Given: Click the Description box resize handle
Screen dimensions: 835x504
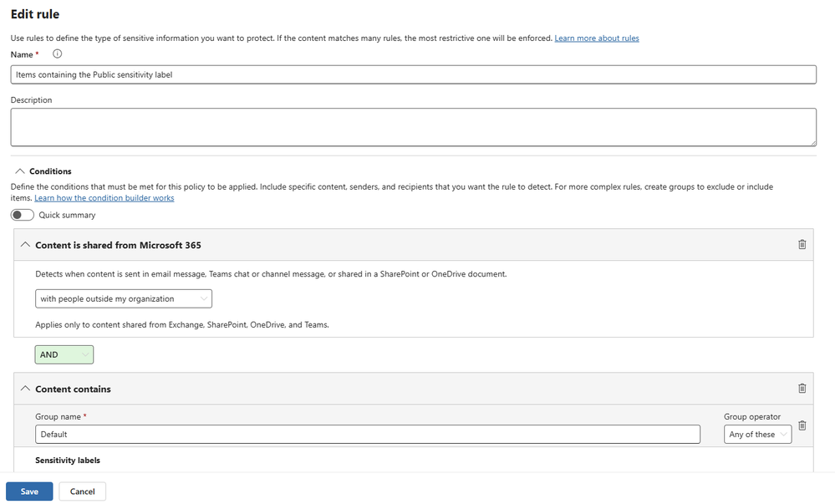Looking at the screenshot, I should click(812, 143).
